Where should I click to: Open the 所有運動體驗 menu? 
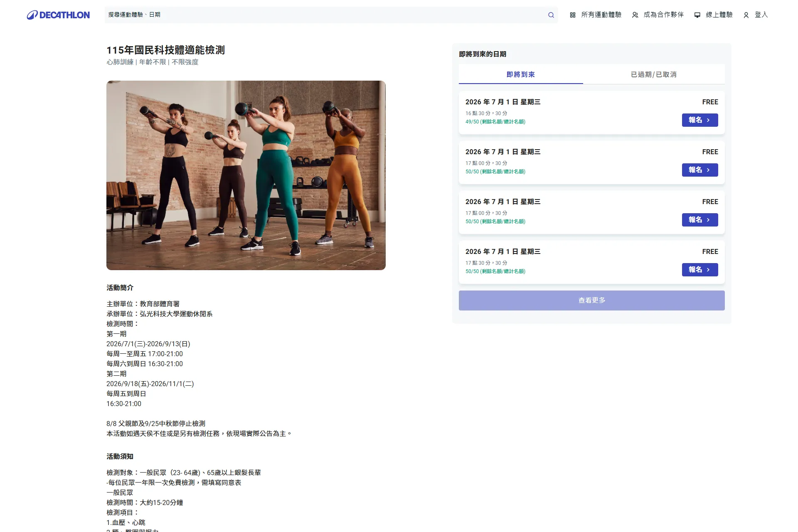(596, 15)
